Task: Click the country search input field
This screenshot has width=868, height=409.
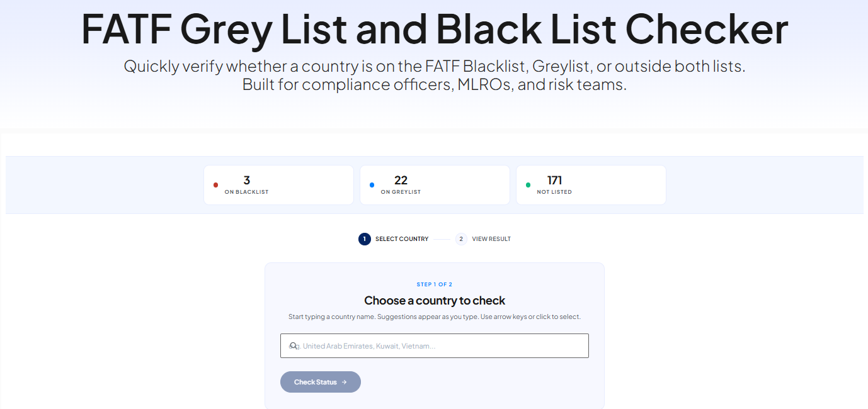Action: pos(434,345)
